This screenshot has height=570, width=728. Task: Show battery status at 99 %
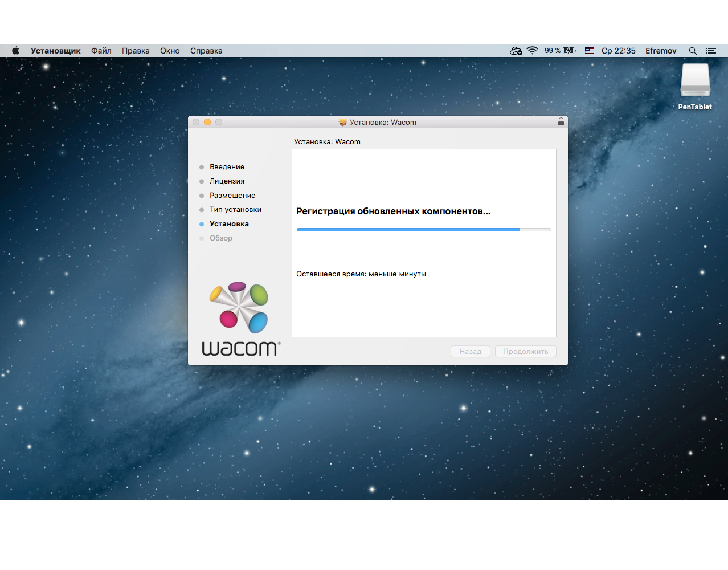pyautogui.click(x=560, y=51)
